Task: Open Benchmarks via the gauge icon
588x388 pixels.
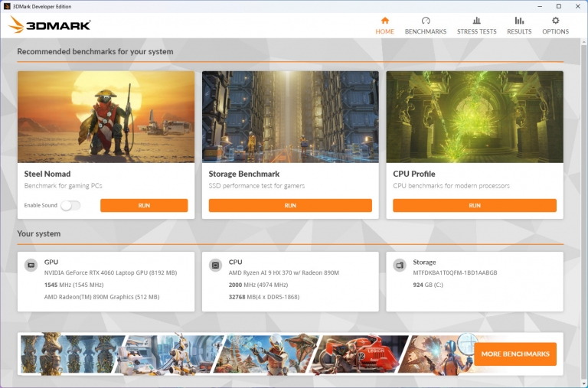Action: (x=426, y=21)
